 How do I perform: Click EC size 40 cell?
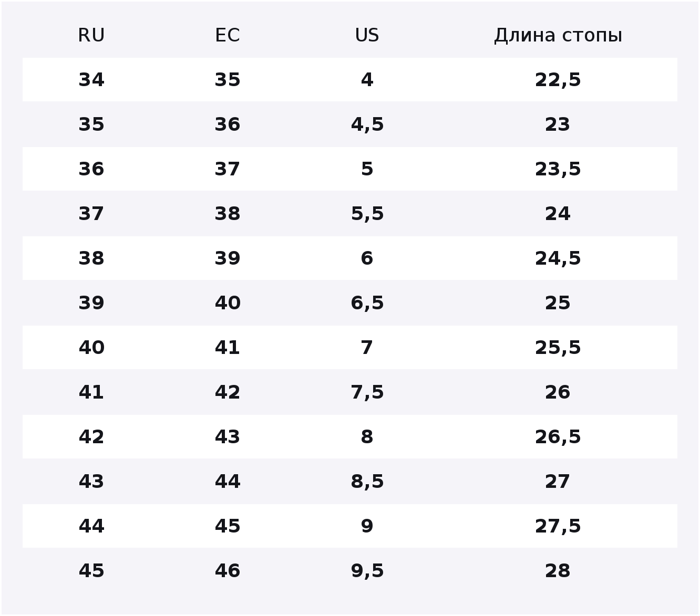228,303
